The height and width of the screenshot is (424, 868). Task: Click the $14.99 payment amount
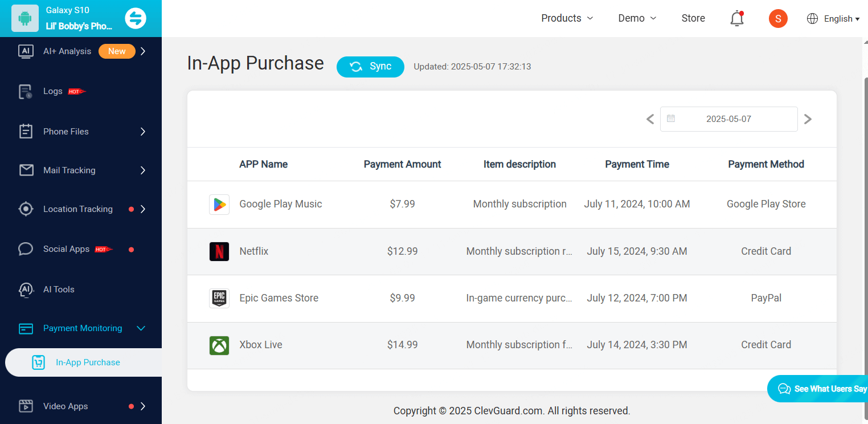(x=402, y=345)
